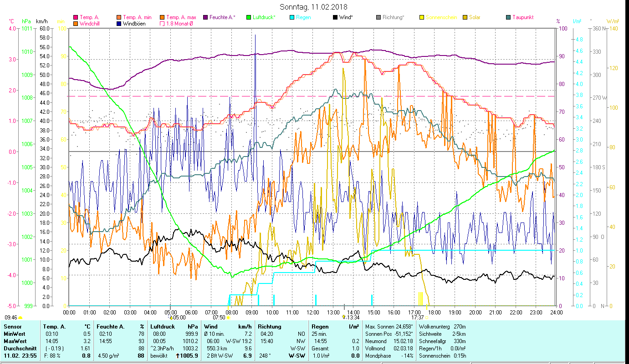Click the MaxWert row label
The height and width of the screenshot is (364, 629).
click(15, 341)
